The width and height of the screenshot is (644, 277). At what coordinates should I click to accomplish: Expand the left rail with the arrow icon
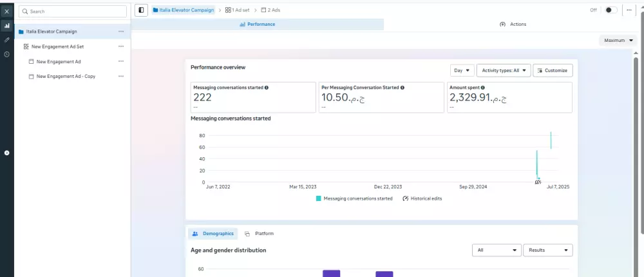coord(6,153)
